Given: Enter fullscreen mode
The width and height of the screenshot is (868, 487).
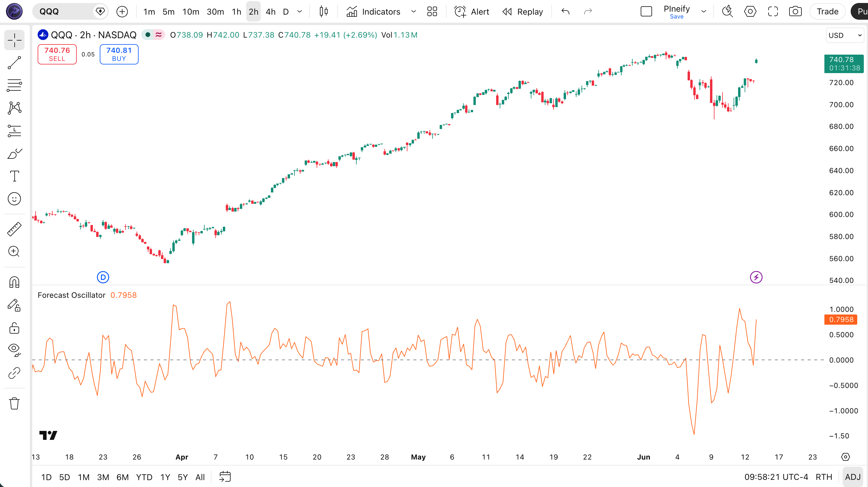Looking at the screenshot, I should pyautogui.click(x=773, y=12).
